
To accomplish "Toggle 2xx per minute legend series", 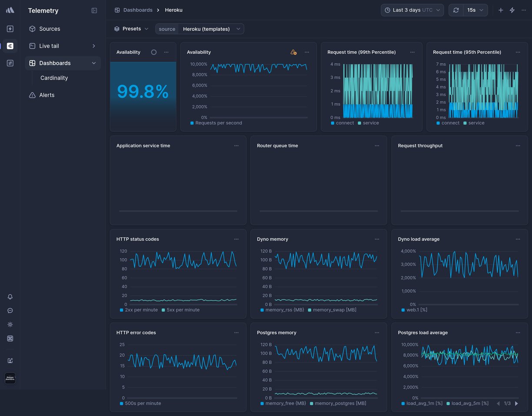I will (x=139, y=310).
